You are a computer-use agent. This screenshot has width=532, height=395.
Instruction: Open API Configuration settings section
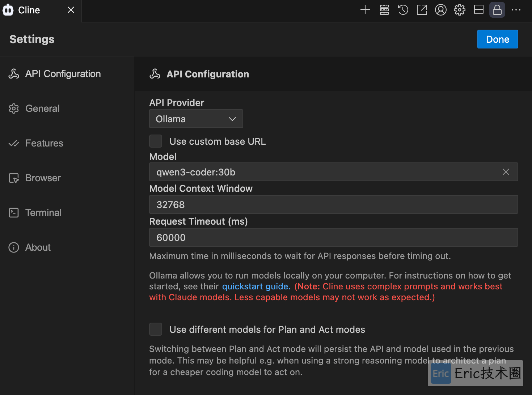pyautogui.click(x=67, y=74)
